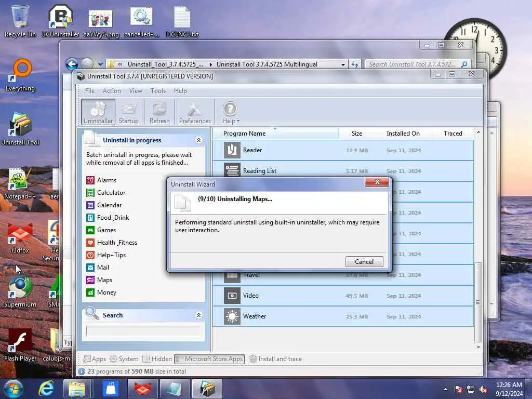Click the program list vertical scrollbar
Image resolution: width=532 pixels, height=399 pixels.
478,302
